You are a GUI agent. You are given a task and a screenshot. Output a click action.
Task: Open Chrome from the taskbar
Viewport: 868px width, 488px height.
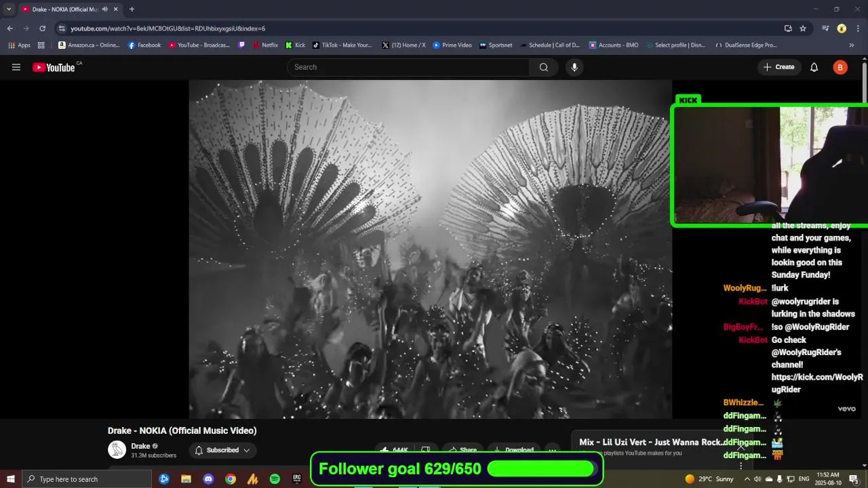231,479
